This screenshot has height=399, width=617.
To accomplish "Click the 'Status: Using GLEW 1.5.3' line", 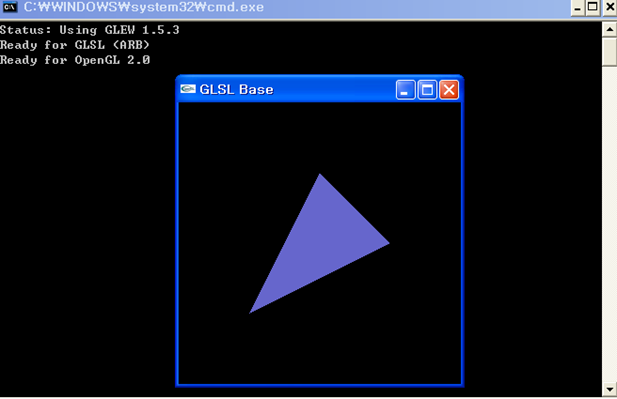I will pyautogui.click(x=90, y=30).
